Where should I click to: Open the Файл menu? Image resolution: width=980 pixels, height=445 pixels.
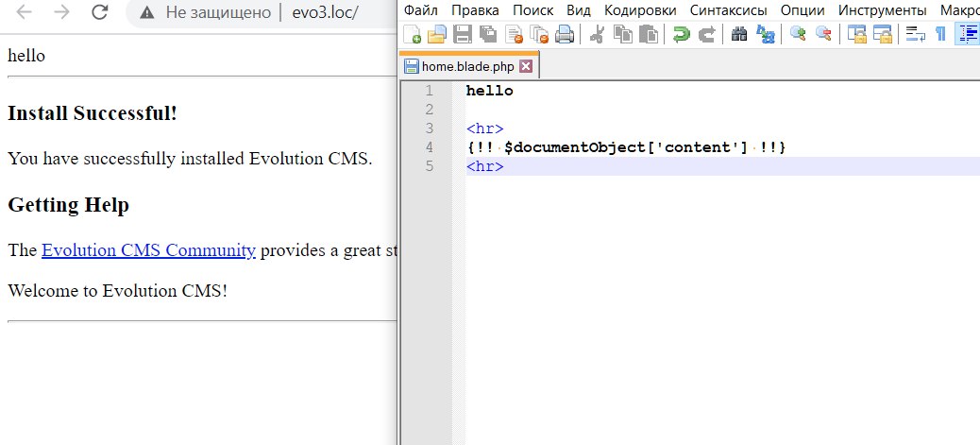421,10
